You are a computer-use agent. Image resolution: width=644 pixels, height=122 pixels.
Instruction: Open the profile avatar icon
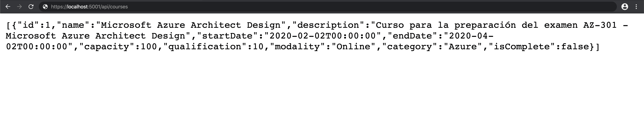pyautogui.click(x=625, y=7)
